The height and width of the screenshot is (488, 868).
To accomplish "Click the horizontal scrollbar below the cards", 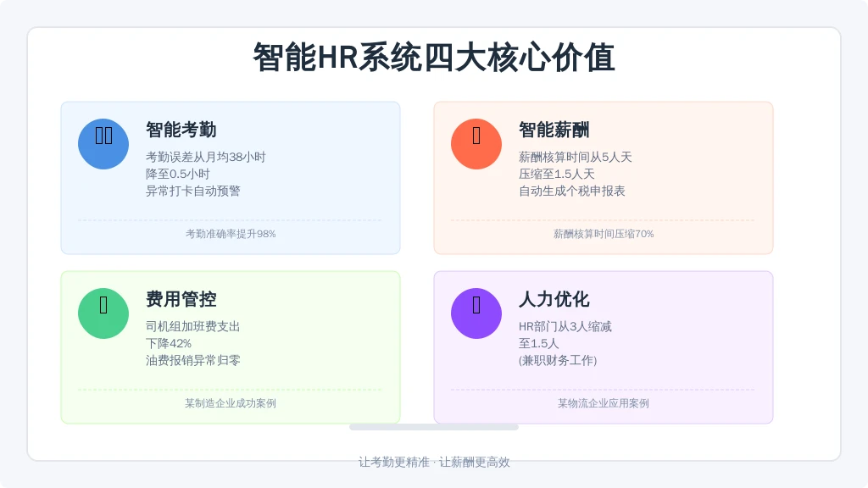I will (x=434, y=427).
